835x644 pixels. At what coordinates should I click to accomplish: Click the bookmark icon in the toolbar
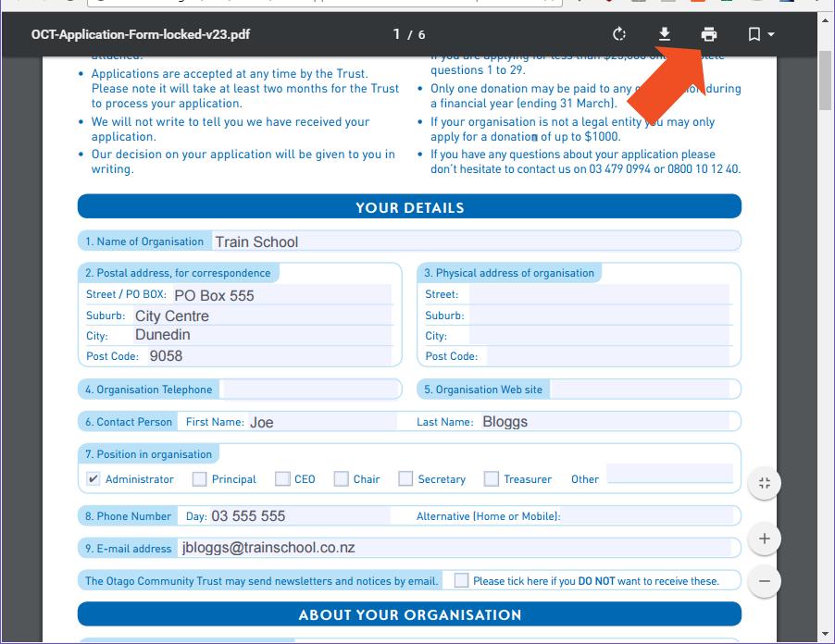752,33
